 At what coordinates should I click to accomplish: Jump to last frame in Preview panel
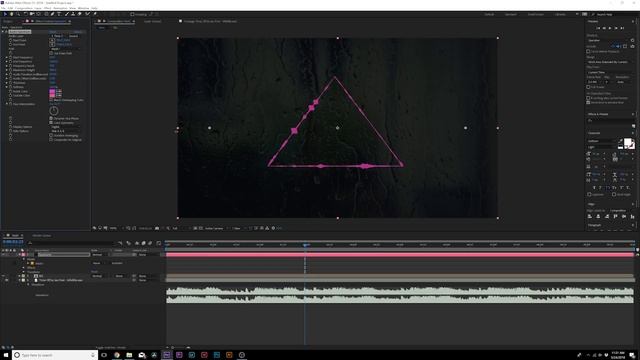[622, 28]
